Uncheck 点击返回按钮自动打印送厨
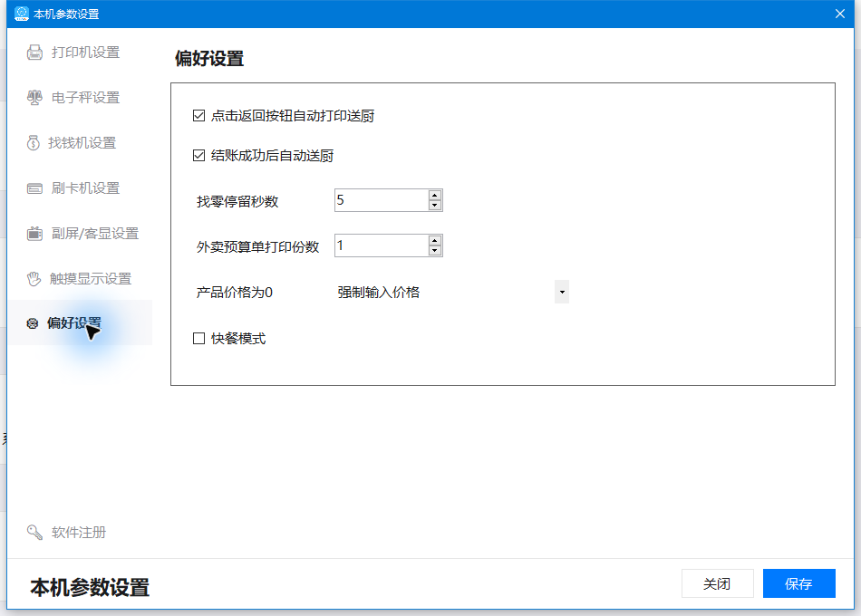This screenshot has height=616, width=861. point(198,116)
